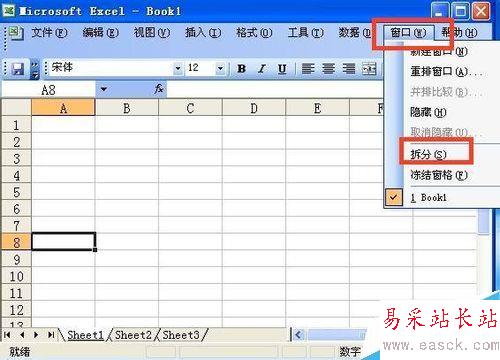The width and height of the screenshot is (500, 360).
Task: Select column A header
Action: tap(63, 108)
